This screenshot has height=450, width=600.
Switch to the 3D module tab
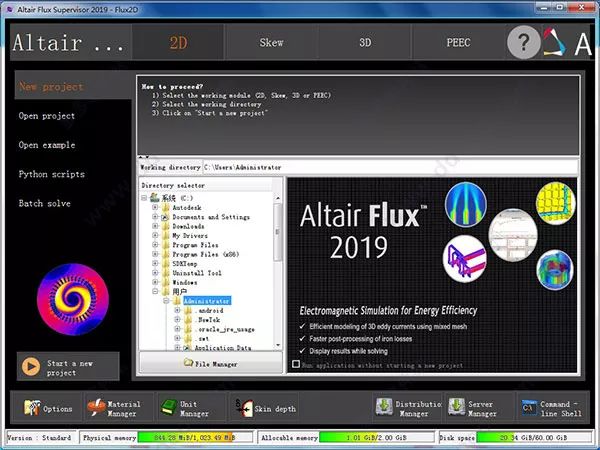[x=364, y=43]
